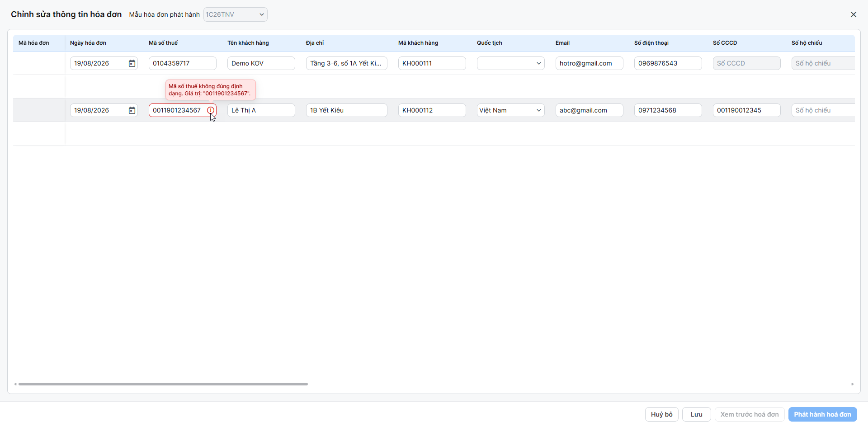Image resolution: width=868 pixels, height=427 pixels.
Task: Edit customer code KH000112
Action: [432, 110]
